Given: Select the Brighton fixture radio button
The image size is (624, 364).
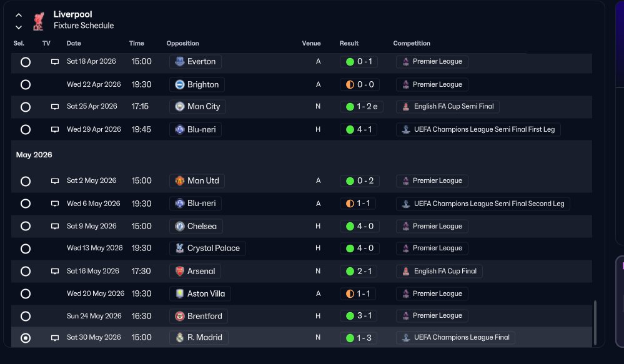Looking at the screenshot, I should coord(26,85).
